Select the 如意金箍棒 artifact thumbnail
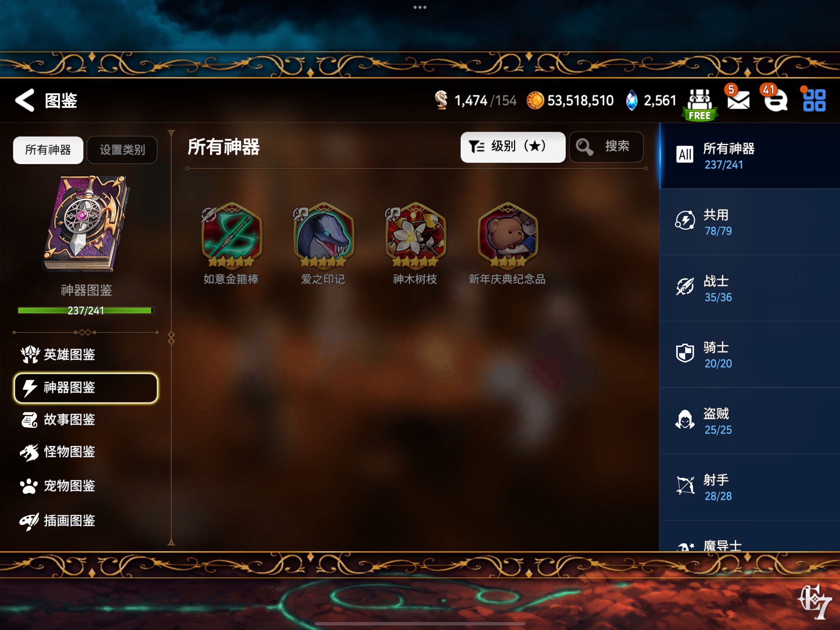Viewport: 840px width, 630px height. click(231, 235)
